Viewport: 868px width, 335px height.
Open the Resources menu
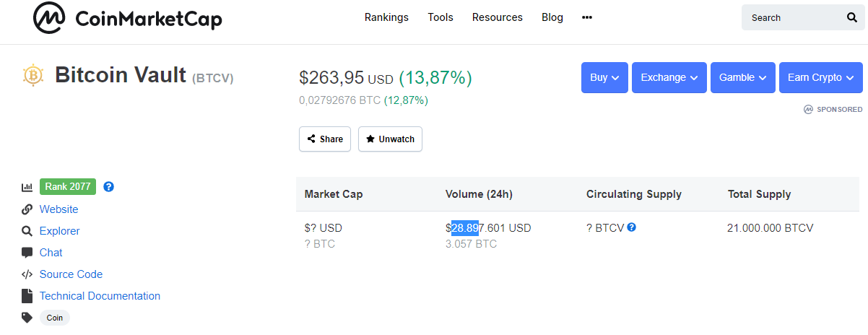pos(498,17)
